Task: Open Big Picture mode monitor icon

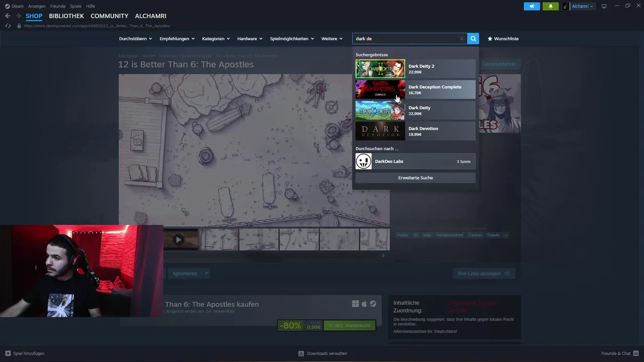Action: [x=604, y=6]
